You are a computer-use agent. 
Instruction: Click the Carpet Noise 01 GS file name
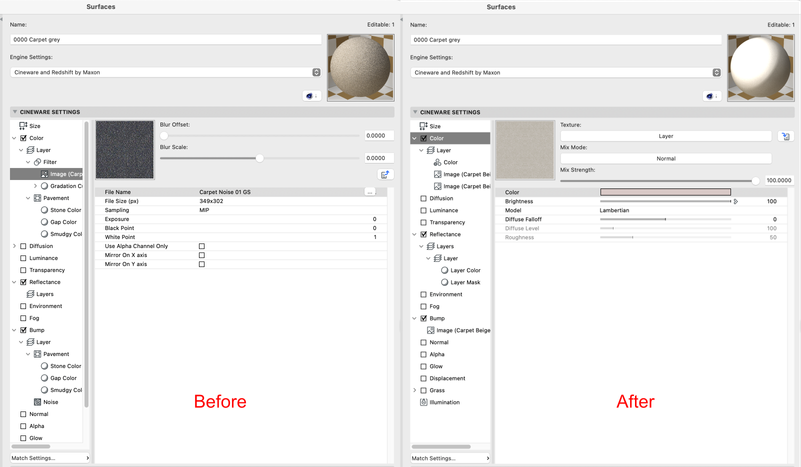pyautogui.click(x=225, y=192)
